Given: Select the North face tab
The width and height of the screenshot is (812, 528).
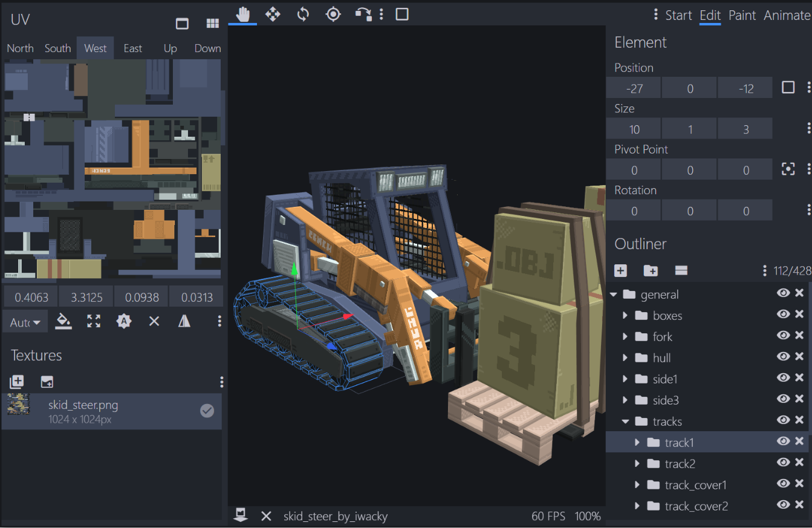Looking at the screenshot, I should [x=20, y=48].
